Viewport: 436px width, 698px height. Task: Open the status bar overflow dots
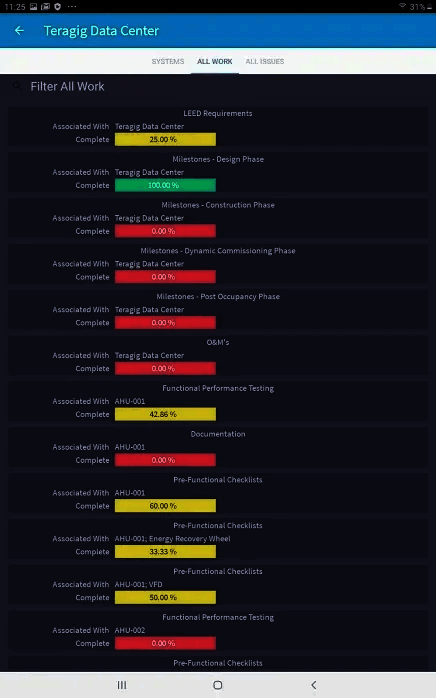tap(72, 6)
